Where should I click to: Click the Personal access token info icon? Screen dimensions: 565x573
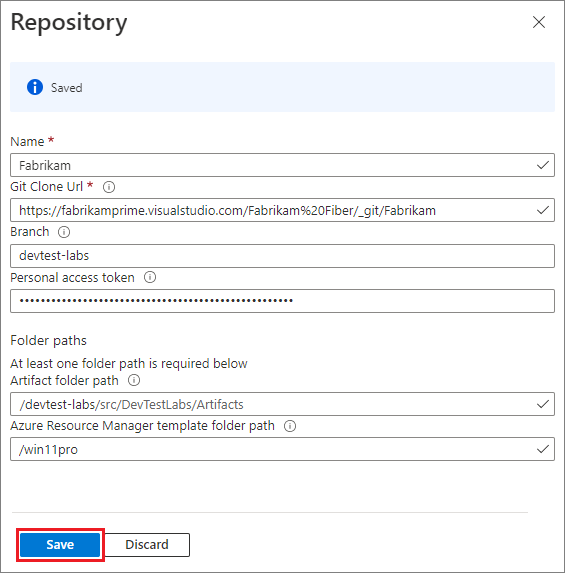coord(150,277)
